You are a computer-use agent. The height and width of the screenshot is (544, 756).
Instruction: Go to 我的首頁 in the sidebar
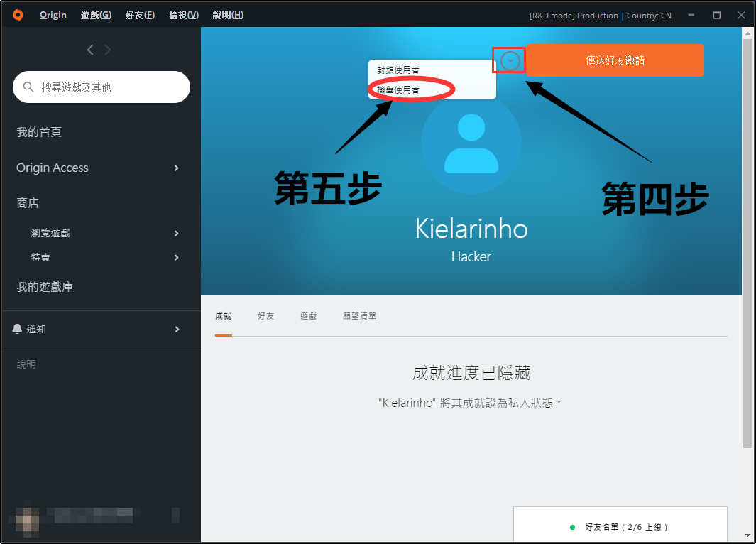click(x=39, y=132)
